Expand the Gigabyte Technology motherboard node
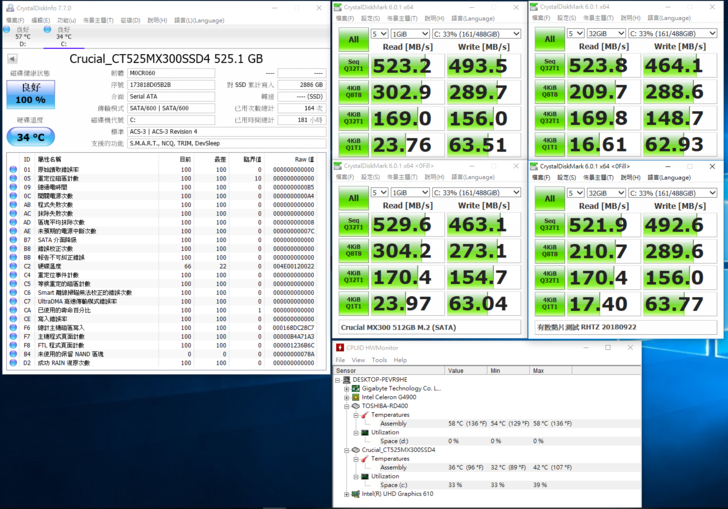This screenshot has height=509, width=728. click(345, 388)
